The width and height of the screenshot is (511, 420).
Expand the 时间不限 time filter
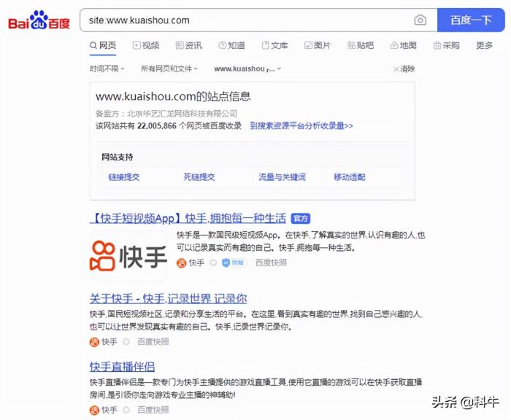click(x=107, y=69)
